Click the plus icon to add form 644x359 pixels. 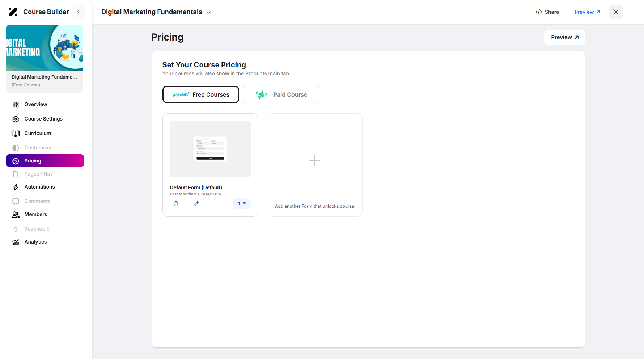(314, 160)
